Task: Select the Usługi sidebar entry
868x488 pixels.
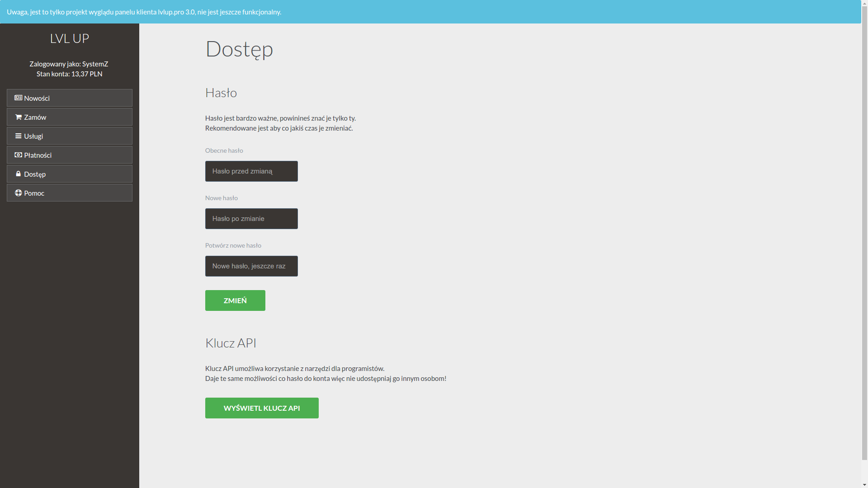Action: pyautogui.click(x=69, y=136)
